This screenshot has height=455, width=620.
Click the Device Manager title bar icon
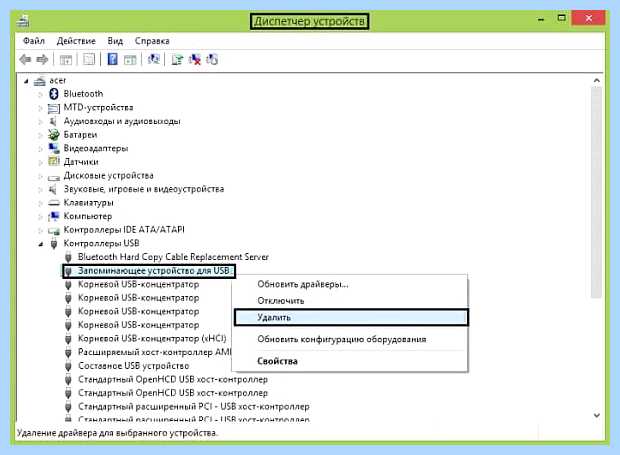point(23,21)
